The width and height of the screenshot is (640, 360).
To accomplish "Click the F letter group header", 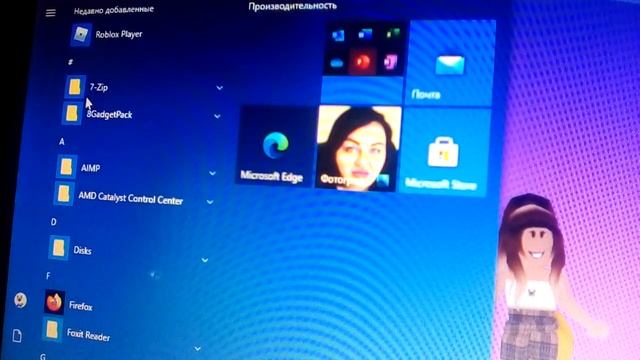I will click(48, 276).
